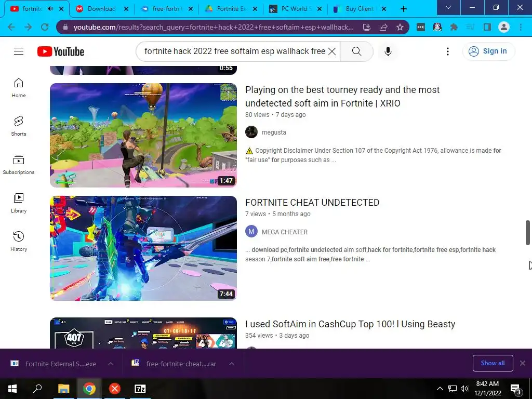The width and height of the screenshot is (532, 399).
Task: Click the 1:47 video thumbnail
Action: pos(143,136)
